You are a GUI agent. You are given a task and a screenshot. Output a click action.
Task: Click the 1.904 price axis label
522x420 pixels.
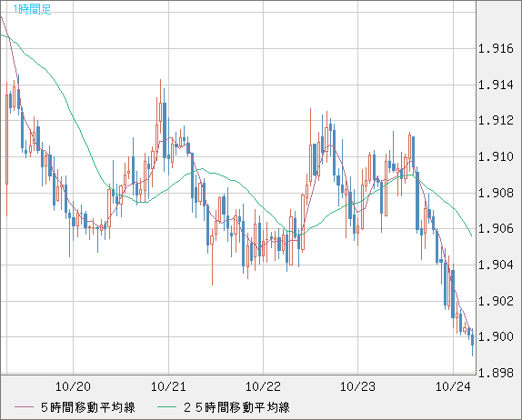pos(496,265)
